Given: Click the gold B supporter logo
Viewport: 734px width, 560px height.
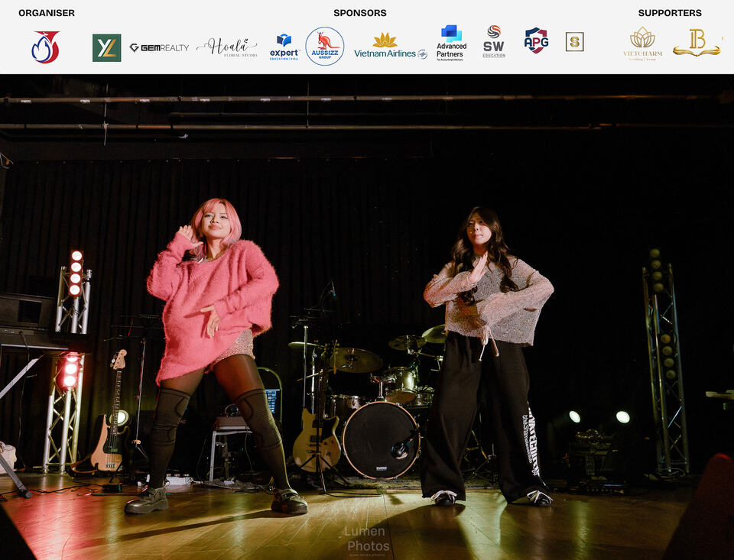Looking at the screenshot, I should (697, 43).
